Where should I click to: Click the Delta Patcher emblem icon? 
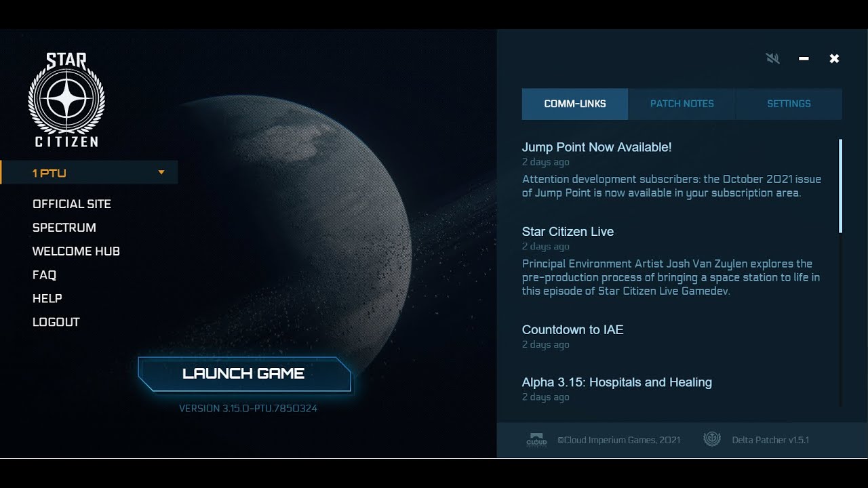pos(711,439)
